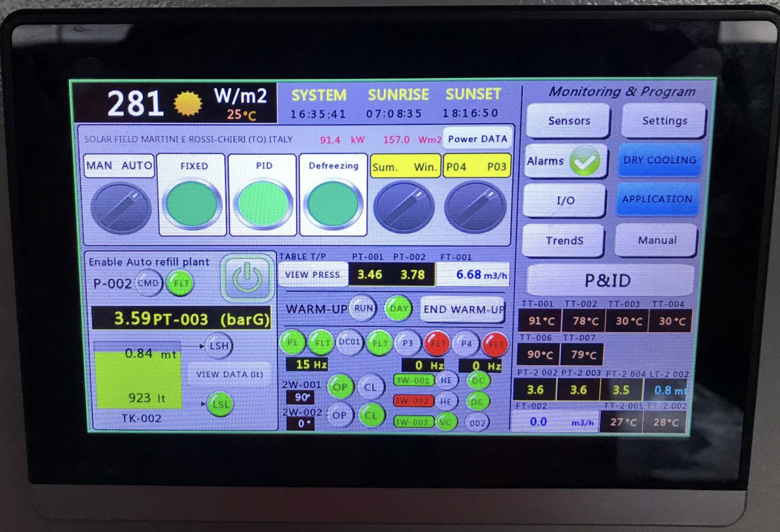Tap the red P3 FLT indicator

click(x=437, y=343)
